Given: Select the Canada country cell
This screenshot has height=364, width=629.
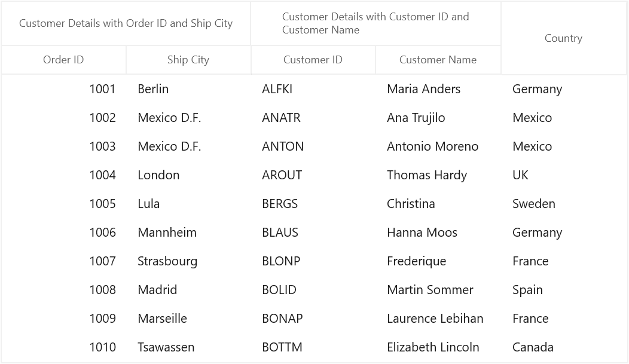Looking at the screenshot, I should (x=563, y=347).
